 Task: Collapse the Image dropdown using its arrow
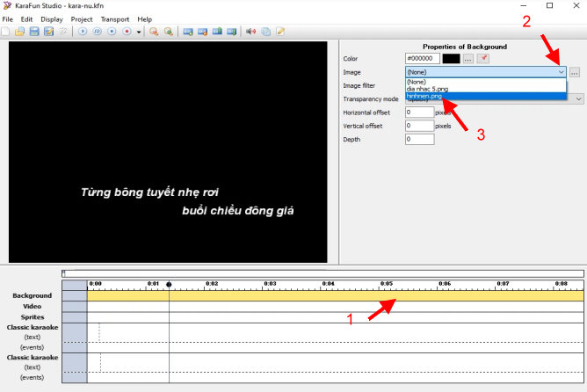coord(561,72)
